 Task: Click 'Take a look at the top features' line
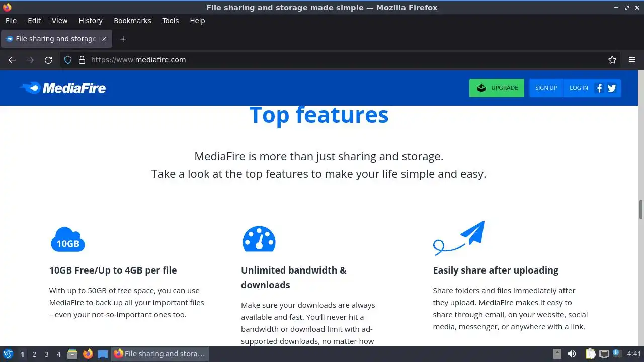click(x=319, y=174)
